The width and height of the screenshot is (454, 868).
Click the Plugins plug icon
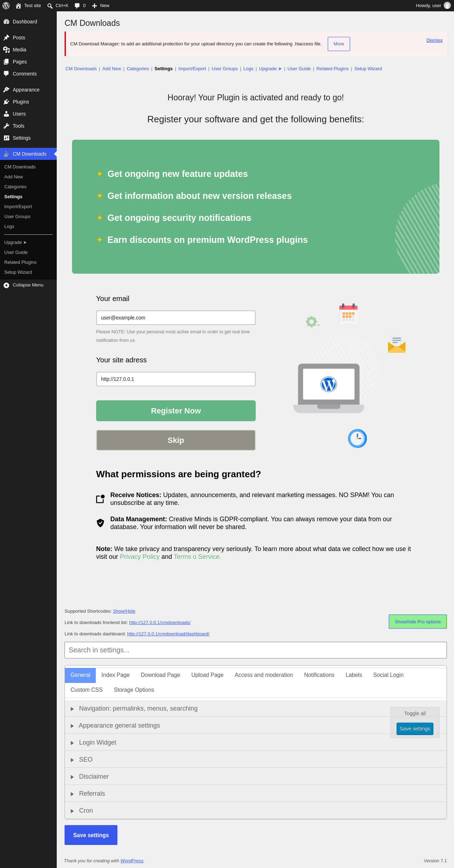click(x=6, y=102)
